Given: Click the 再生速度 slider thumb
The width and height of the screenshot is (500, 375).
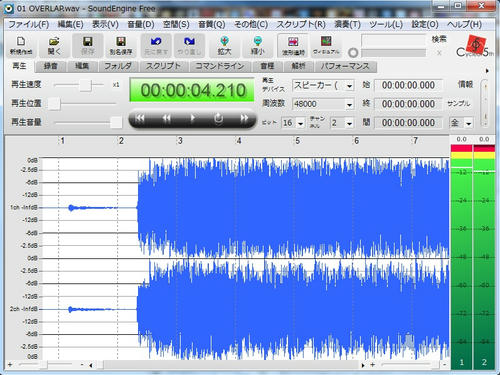Looking at the screenshot, I should pos(85,85).
